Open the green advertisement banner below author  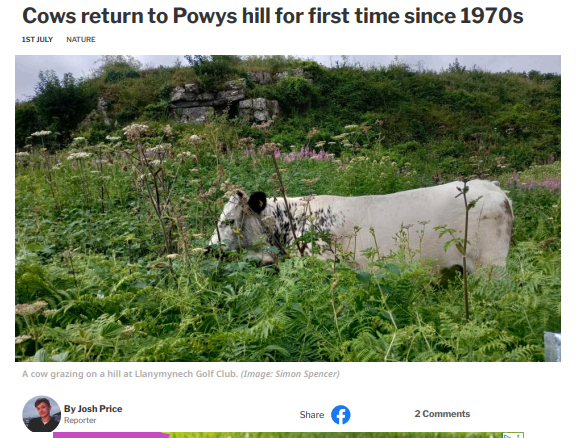point(288,435)
